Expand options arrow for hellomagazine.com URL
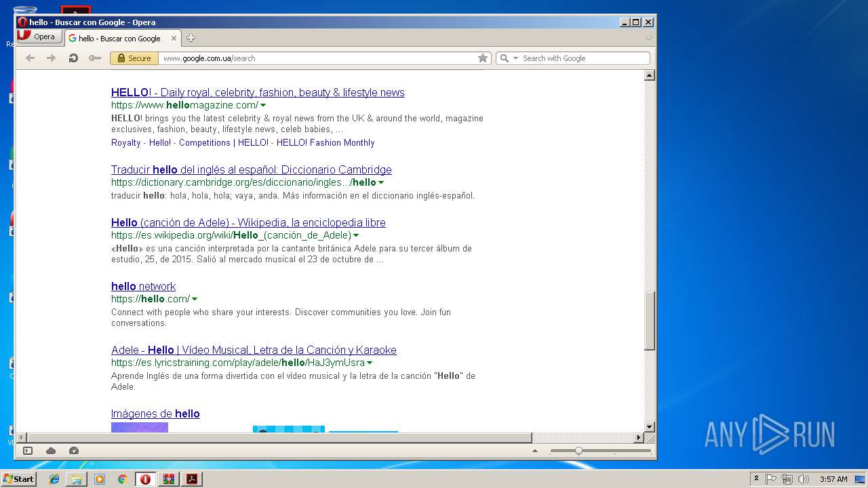Image resolution: width=868 pixels, height=488 pixels. 263,106
